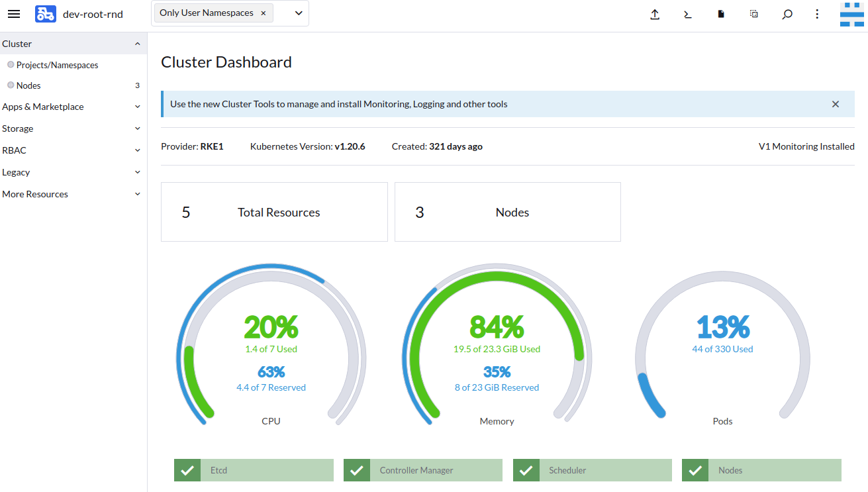Click the 1.4 of 7 Used text
Screen dimensions: 868x492
[x=271, y=349]
